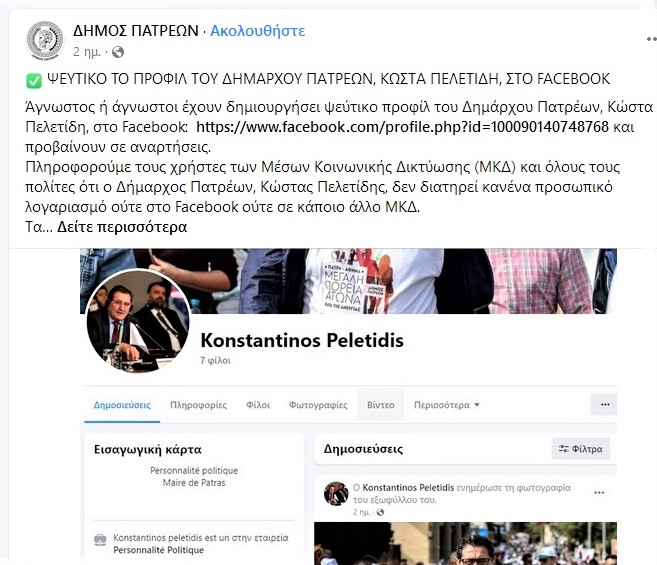This screenshot has height=565, width=657.
Task: Click the globe icon beside the 2 ημ. post time
Action: (380, 512)
